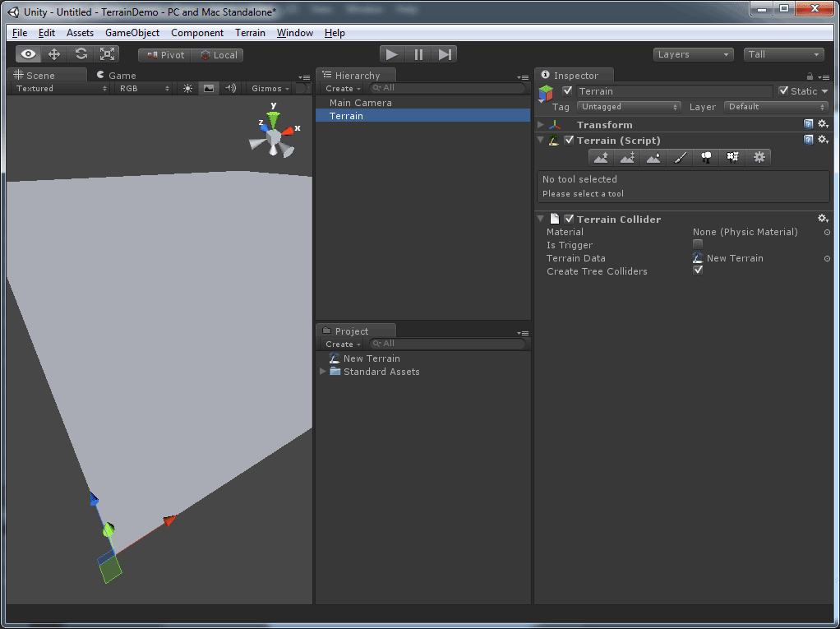Click the Terrain name field
The width and height of the screenshot is (840, 629).
[x=675, y=91]
